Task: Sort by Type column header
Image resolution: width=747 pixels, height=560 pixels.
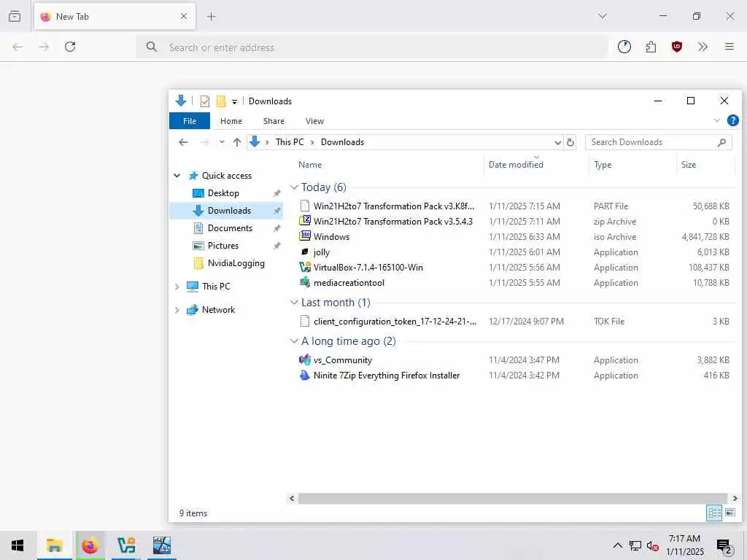Action: [x=602, y=164]
